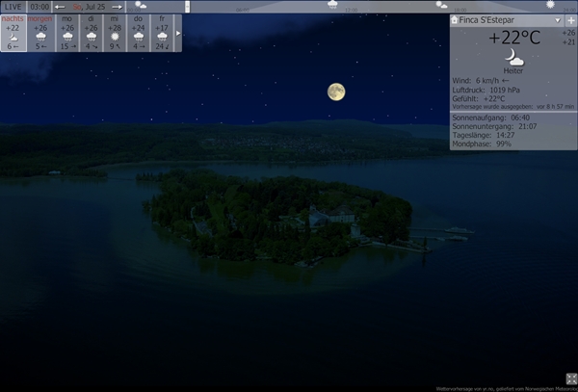Click the partly cloudy icon before 18:00
578x392 pixels.
click(x=441, y=5)
